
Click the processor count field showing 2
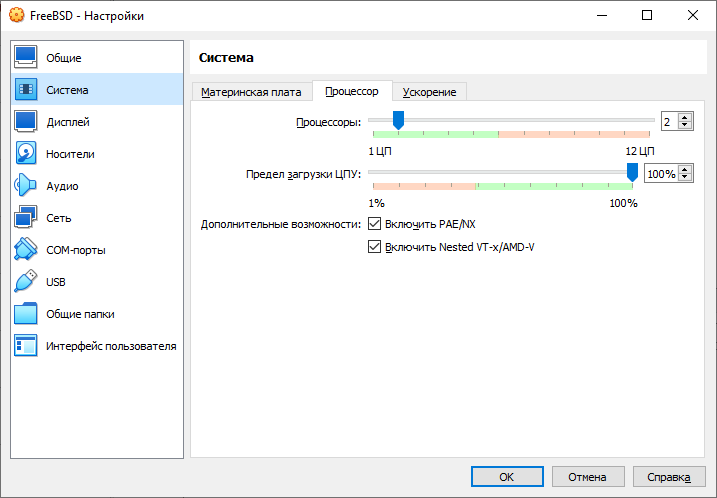coord(670,121)
